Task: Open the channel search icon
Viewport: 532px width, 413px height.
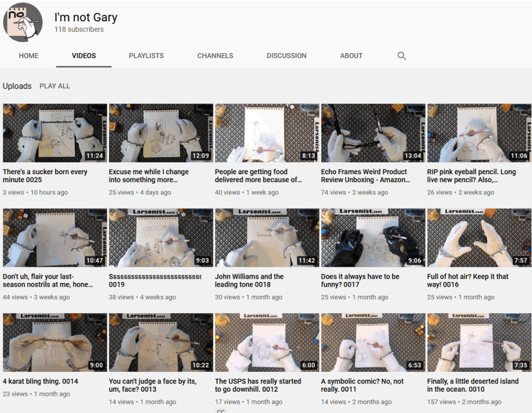Action: click(401, 56)
